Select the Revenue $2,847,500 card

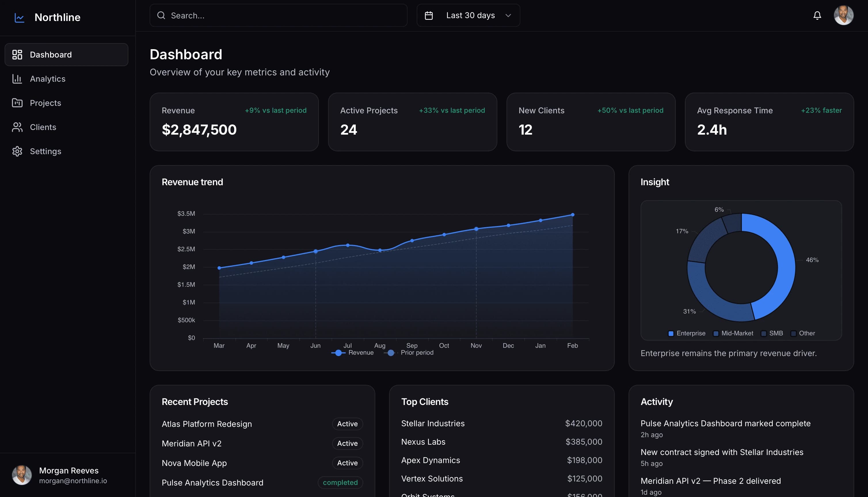234,122
